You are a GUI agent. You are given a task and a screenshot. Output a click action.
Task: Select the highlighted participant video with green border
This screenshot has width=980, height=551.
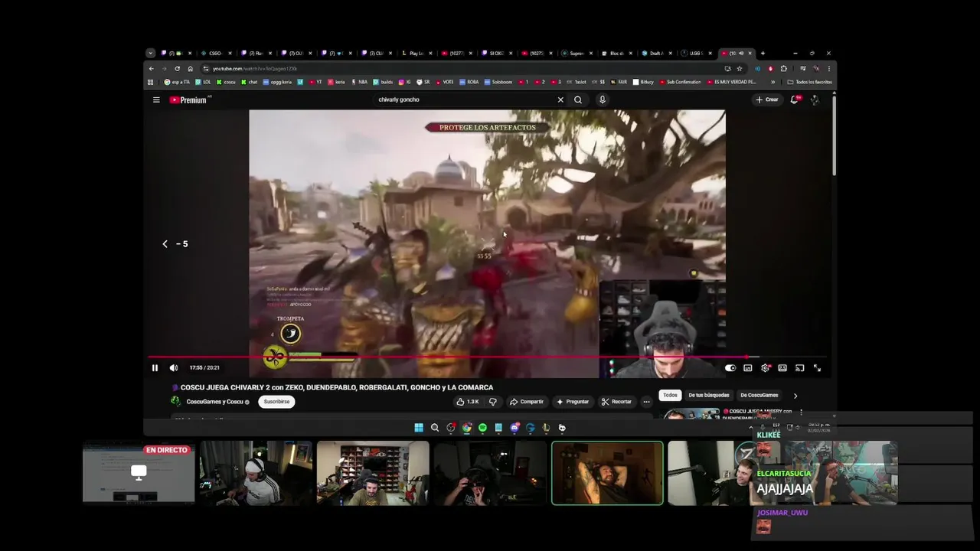tap(607, 473)
